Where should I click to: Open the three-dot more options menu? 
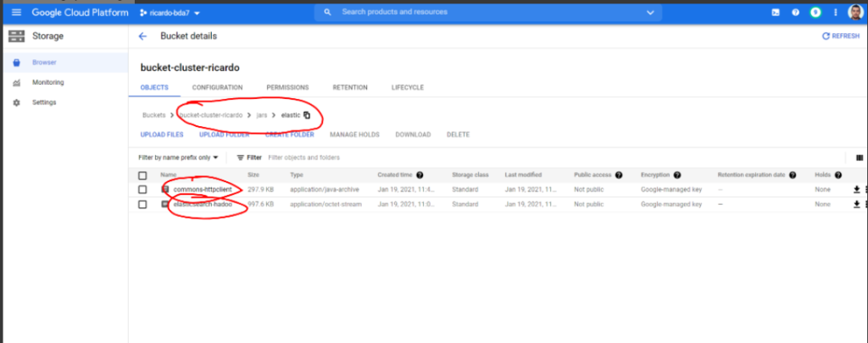click(x=835, y=12)
